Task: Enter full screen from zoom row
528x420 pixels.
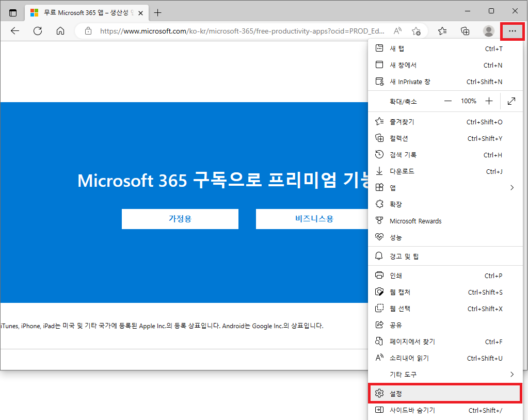Action: (511, 101)
